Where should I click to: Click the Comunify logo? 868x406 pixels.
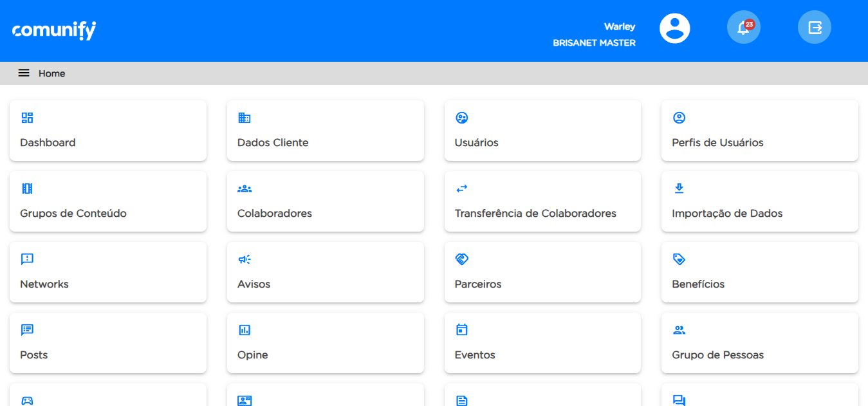pyautogui.click(x=54, y=30)
